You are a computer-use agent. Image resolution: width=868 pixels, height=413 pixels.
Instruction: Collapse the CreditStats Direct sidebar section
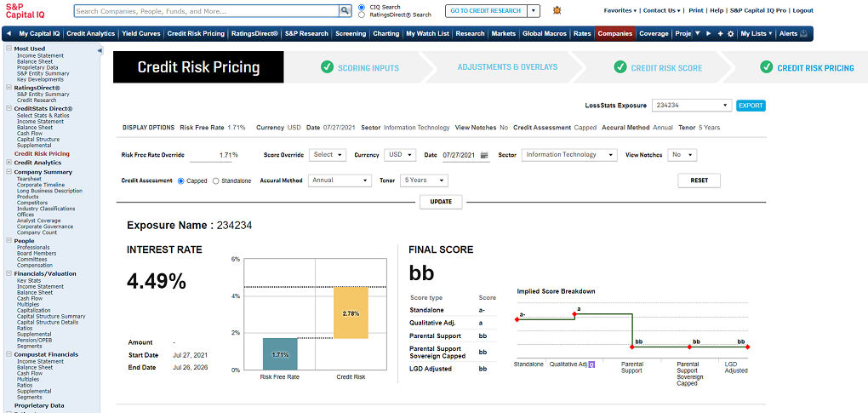pos(9,108)
